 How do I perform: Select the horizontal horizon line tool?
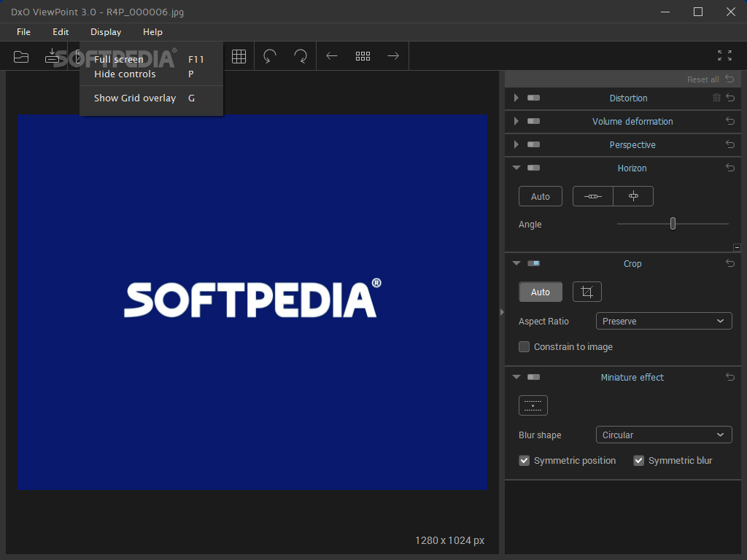coord(592,196)
